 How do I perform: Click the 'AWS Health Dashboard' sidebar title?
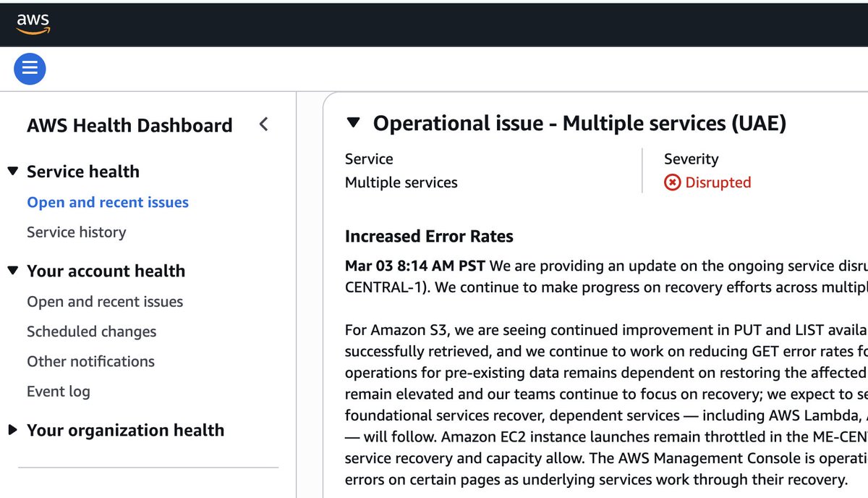pyautogui.click(x=129, y=125)
